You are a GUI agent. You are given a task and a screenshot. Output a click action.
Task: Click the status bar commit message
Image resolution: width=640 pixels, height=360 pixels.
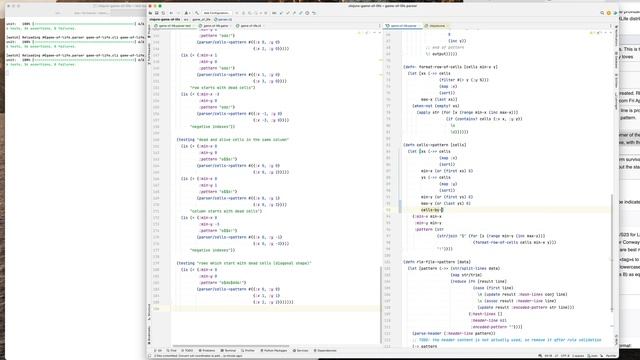click(x=198, y=356)
